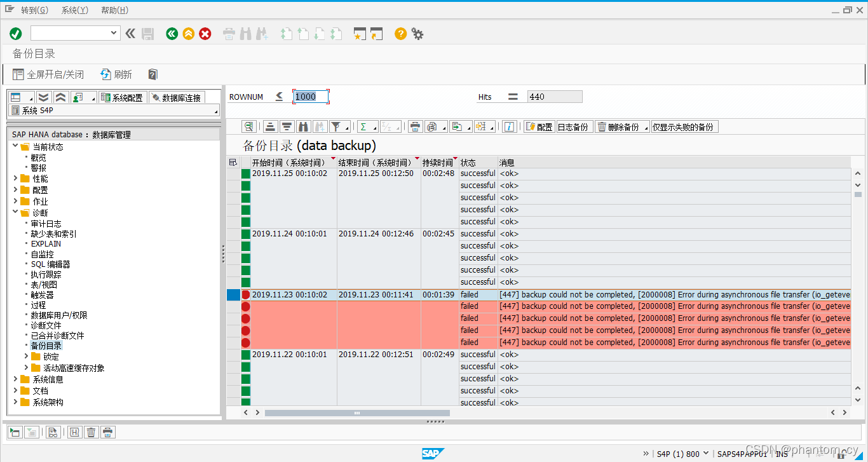The height and width of the screenshot is (462, 868).
Task: Expand the 系统信息 tree folder
Action: point(16,379)
